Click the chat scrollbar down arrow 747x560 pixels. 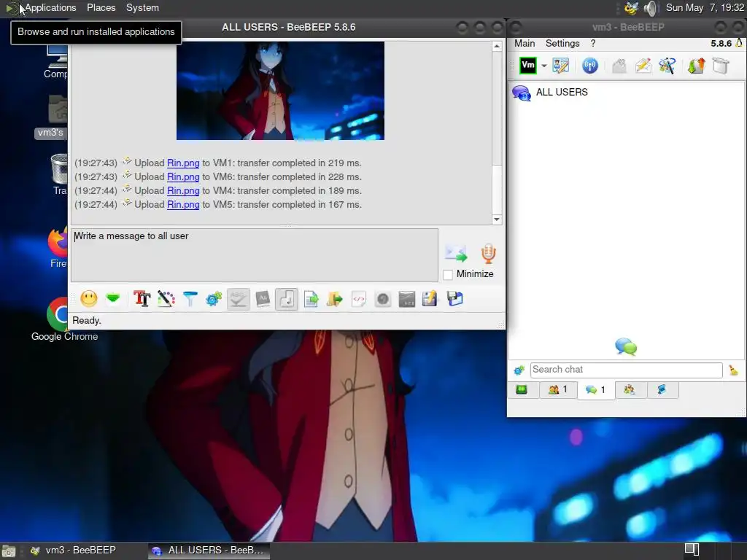point(497,219)
